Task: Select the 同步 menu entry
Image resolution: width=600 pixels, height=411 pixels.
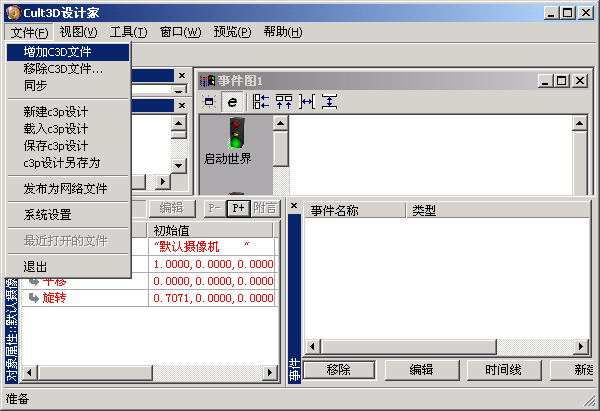Action: [68, 86]
